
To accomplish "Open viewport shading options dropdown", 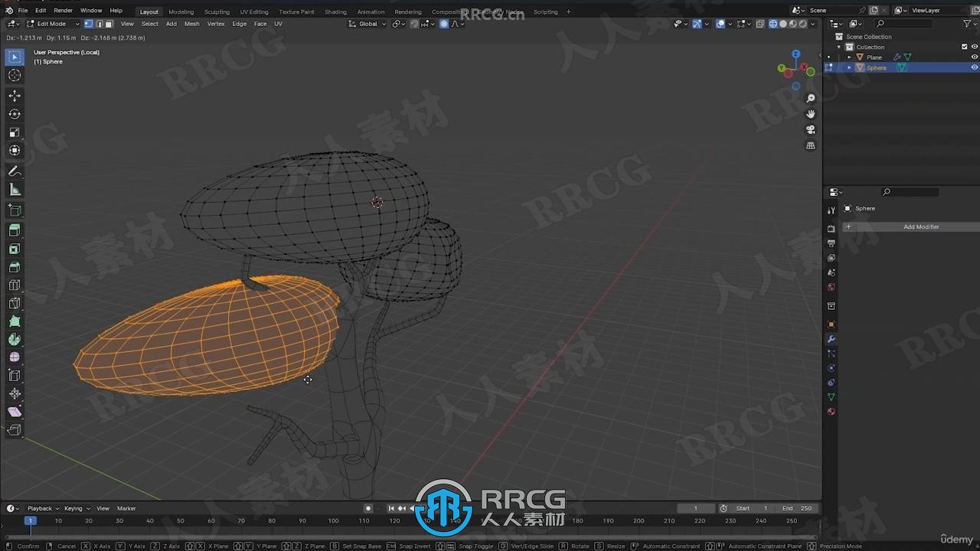I will click(813, 24).
